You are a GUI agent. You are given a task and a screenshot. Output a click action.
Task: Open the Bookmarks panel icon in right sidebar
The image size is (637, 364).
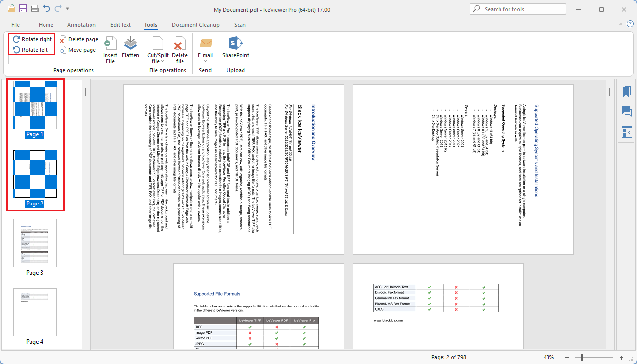pyautogui.click(x=627, y=91)
